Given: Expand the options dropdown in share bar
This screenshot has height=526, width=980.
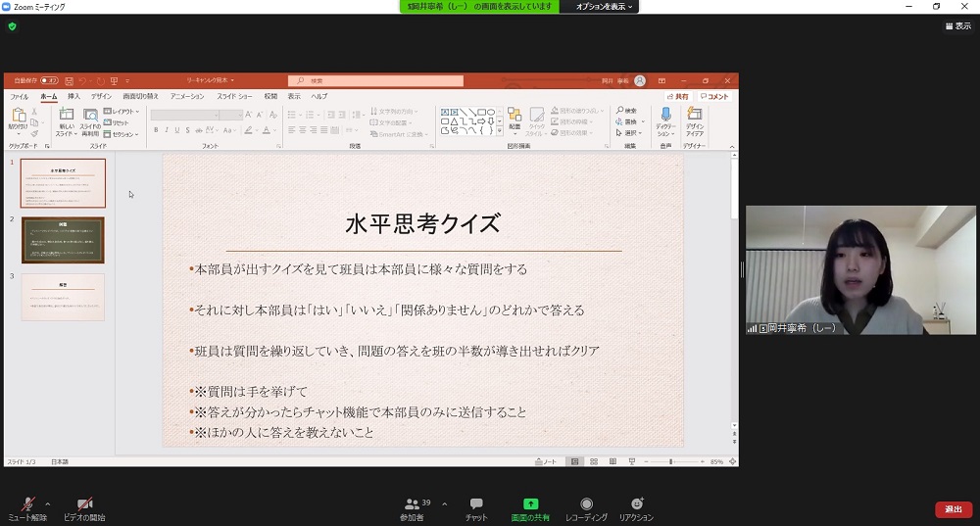Looking at the screenshot, I should pyautogui.click(x=605, y=6).
